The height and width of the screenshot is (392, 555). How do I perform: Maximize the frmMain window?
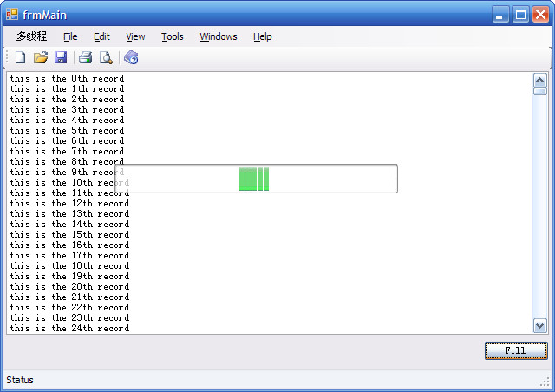point(520,15)
